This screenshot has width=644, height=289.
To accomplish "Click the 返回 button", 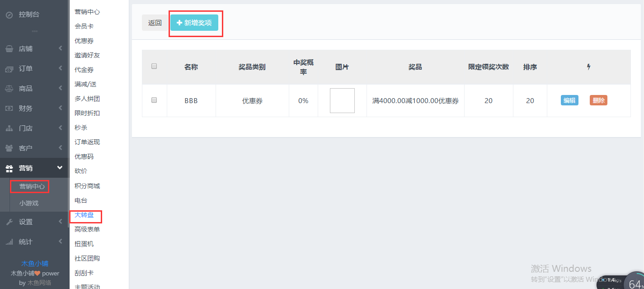I will click(155, 23).
